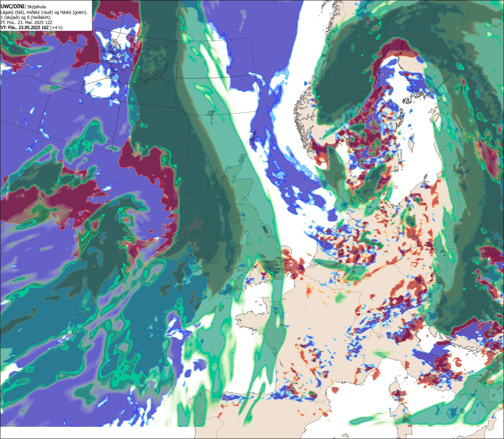This screenshot has height=439, width=504.
Task: Click the 'IT: Fös.. 23. Maí. 2025 12Z' line
Action: (x=26, y=23)
